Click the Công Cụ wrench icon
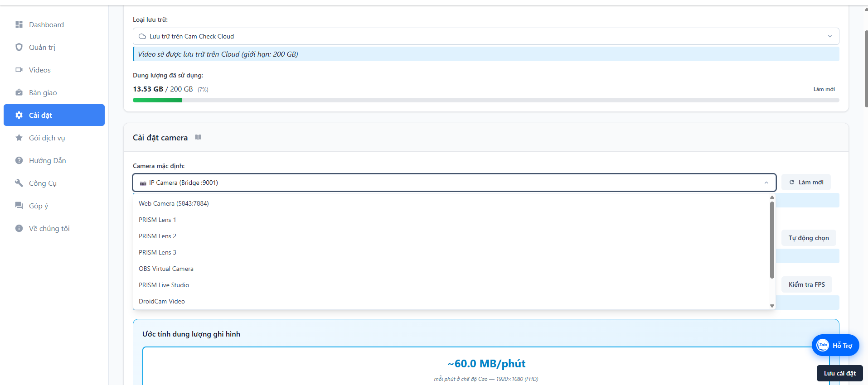Viewport: 868px width, 385px height. [x=19, y=183]
